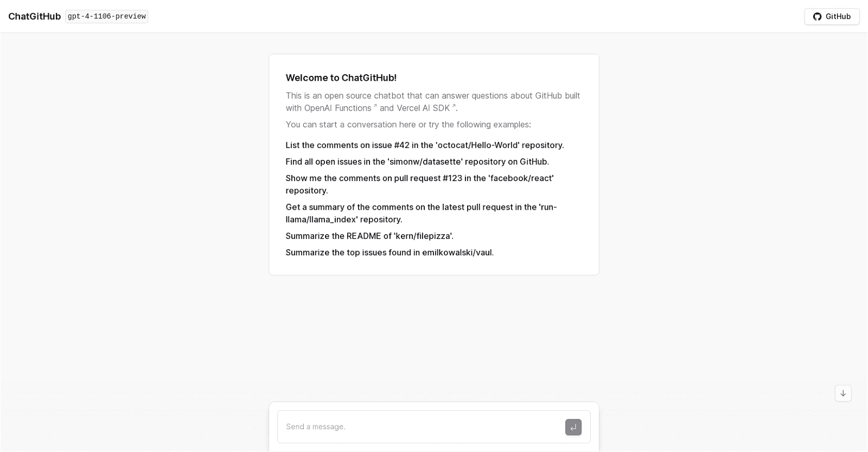Click the ChatGitHub logo text
The height and width of the screenshot is (452, 868).
[34, 16]
